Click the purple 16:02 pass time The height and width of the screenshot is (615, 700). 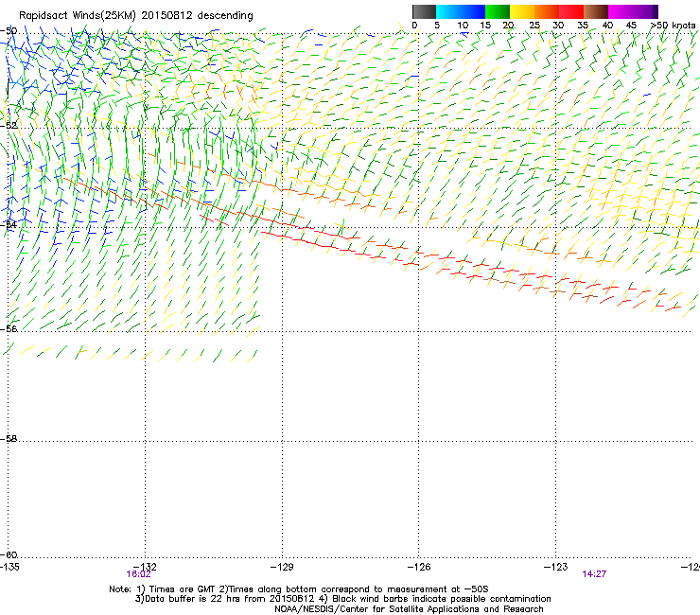coord(138,574)
